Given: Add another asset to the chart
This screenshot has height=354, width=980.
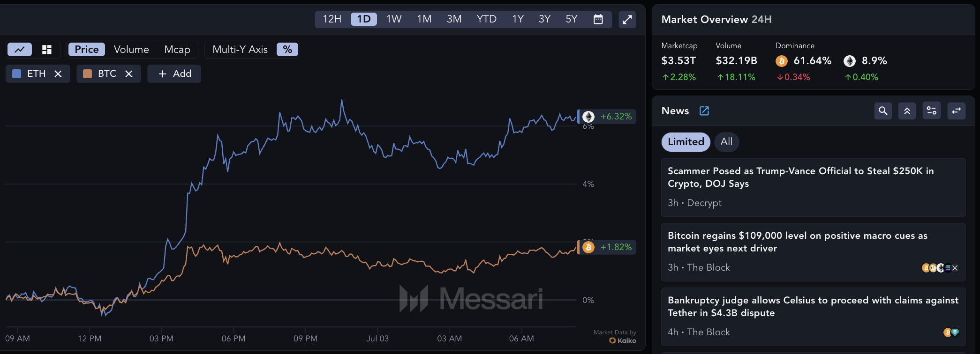Looking at the screenshot, I should point(174,74).
